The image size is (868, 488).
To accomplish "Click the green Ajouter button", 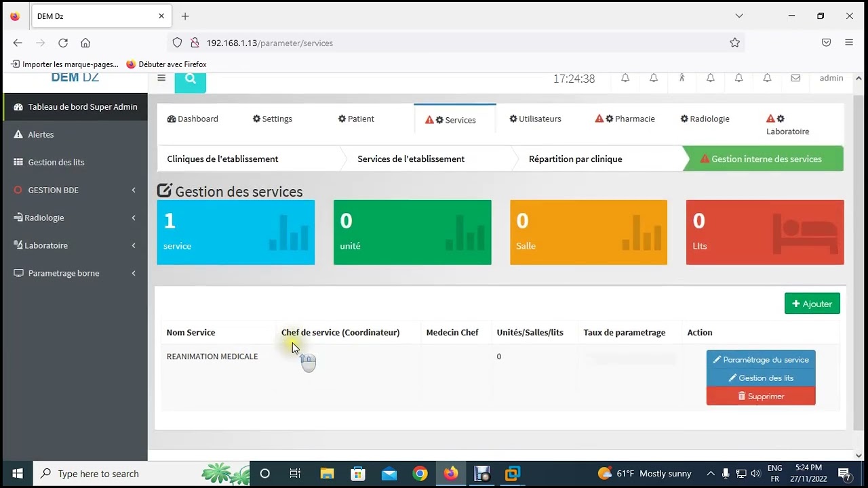I will 812,304.
